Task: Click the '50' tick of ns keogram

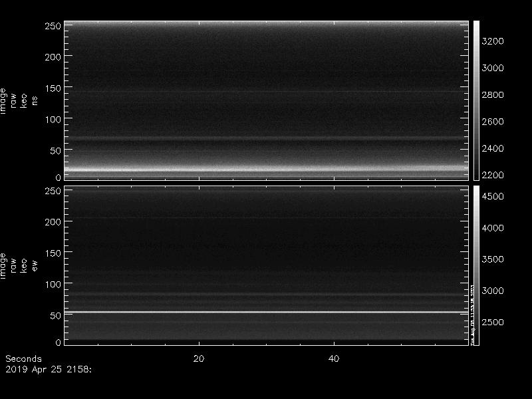Action: (x=56, y=151)
